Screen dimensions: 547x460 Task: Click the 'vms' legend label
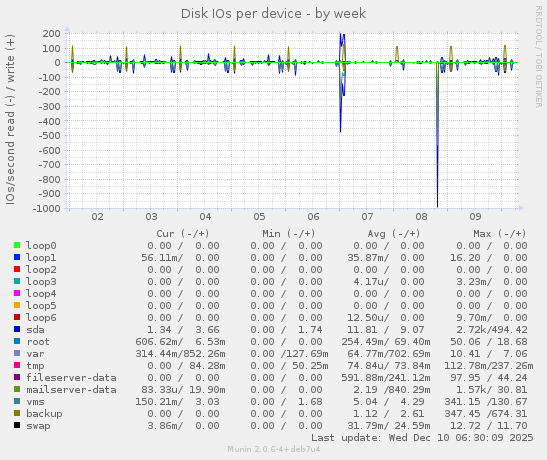click(35, 402)
